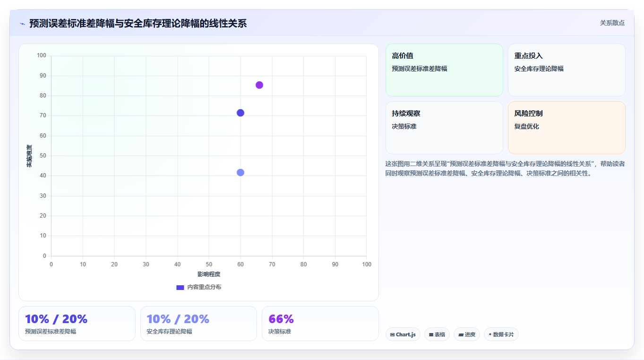Open the 重点投入 quadrant card
Viewport: 644px width, 360px height.
pos(567,70)
